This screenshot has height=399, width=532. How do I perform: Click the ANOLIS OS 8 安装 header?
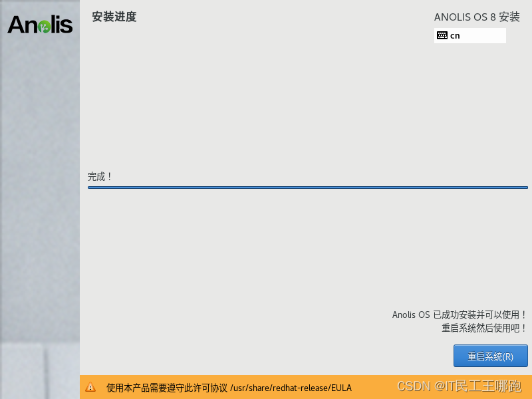tap(476, 17)
